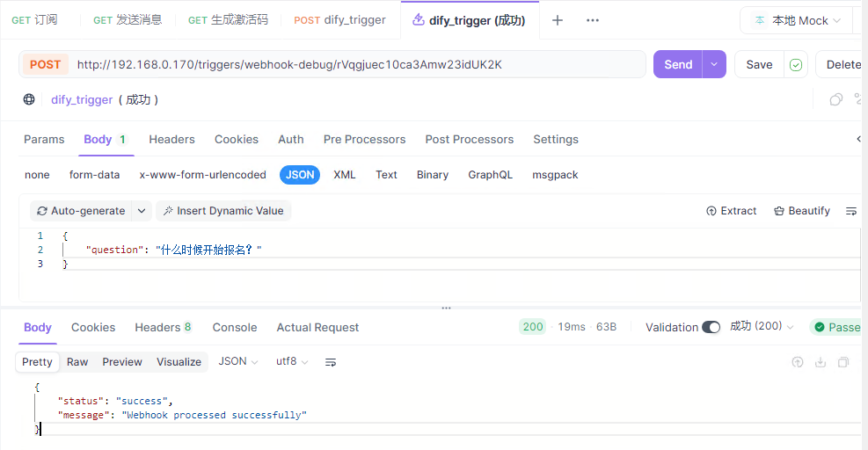Add a new tab with the plus icon
The width and height of the screenshot is (868, 450).
(558, 20)
